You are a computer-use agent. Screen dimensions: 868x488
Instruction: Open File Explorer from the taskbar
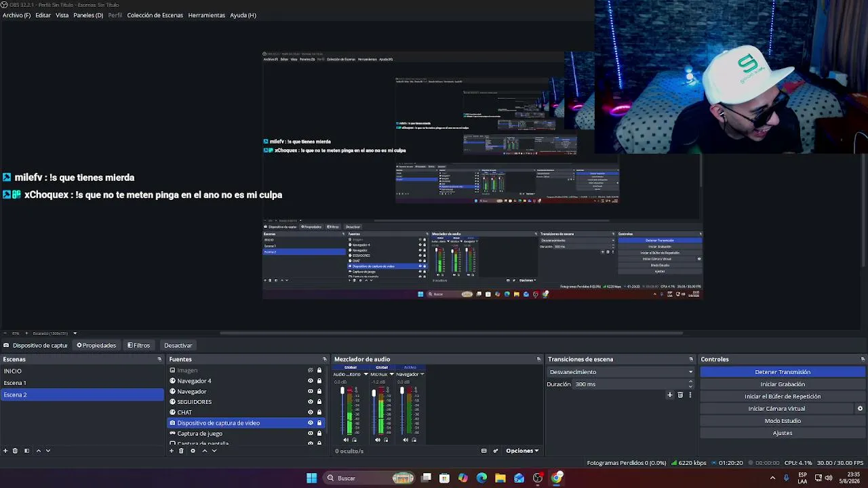[500, 478]
